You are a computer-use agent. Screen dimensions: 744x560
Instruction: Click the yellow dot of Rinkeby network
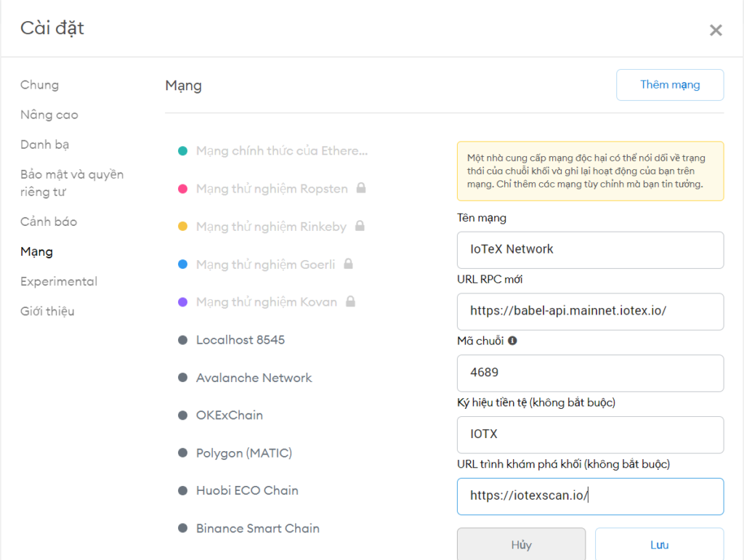click(182, 226)
